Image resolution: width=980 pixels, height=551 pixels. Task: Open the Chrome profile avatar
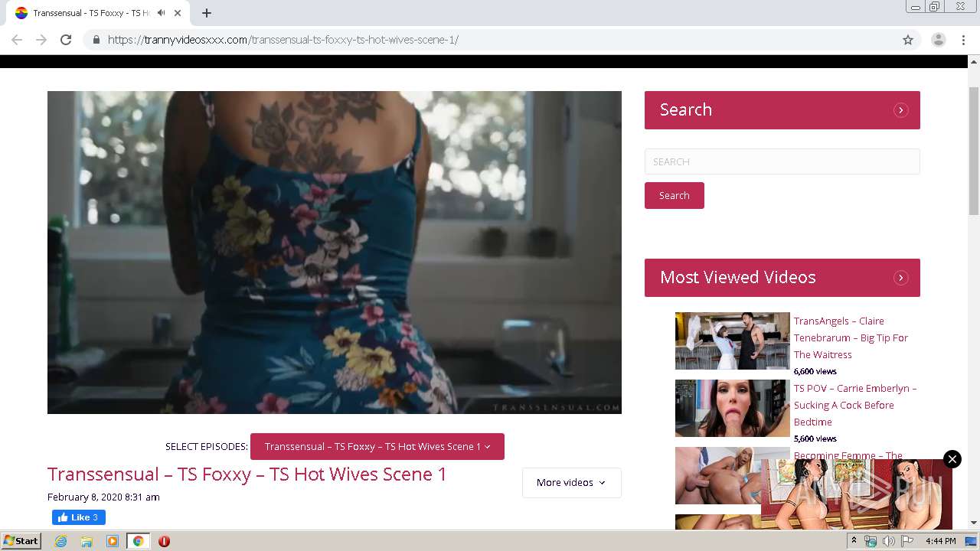(x=939, y=40)
